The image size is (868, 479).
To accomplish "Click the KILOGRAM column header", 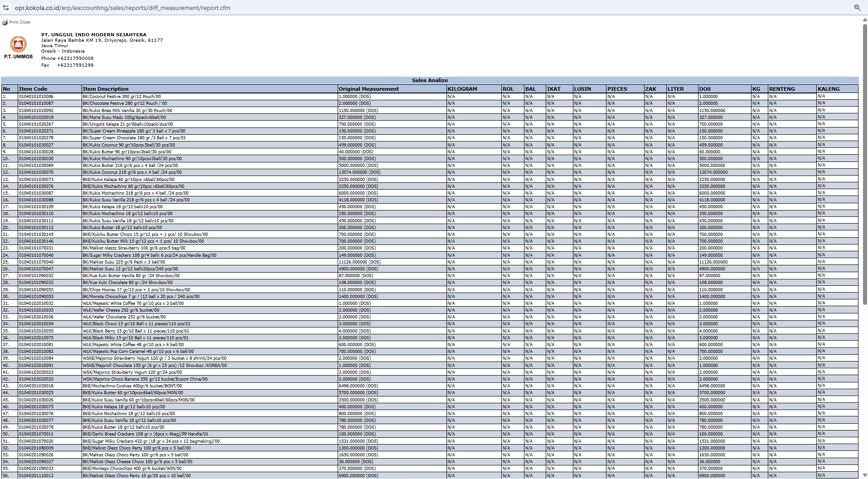I will point(462,89).
